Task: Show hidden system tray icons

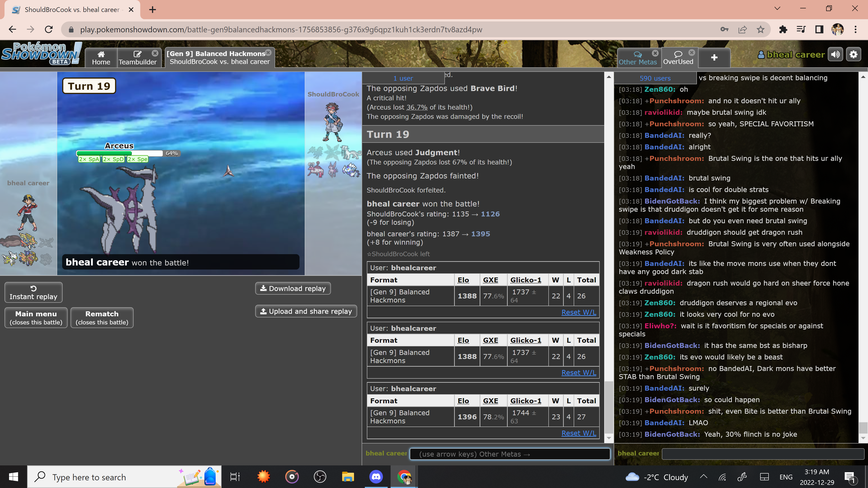Action: coord(703,476)
